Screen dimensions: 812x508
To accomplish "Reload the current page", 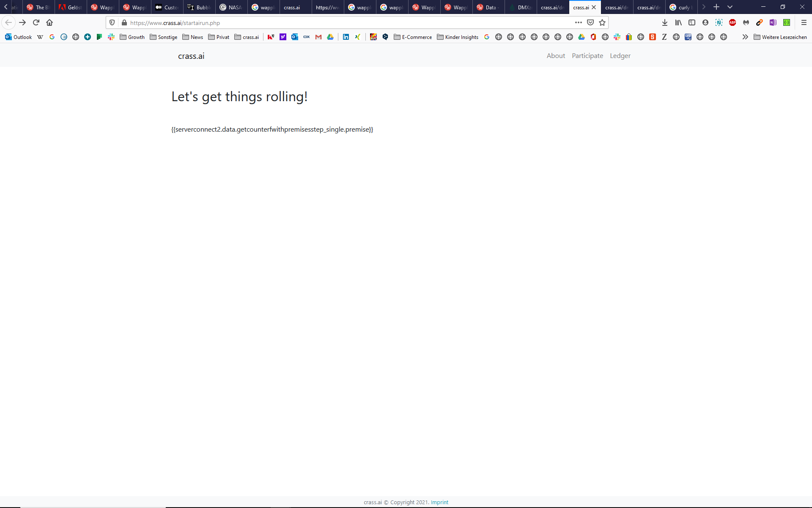I will point(36,22).
